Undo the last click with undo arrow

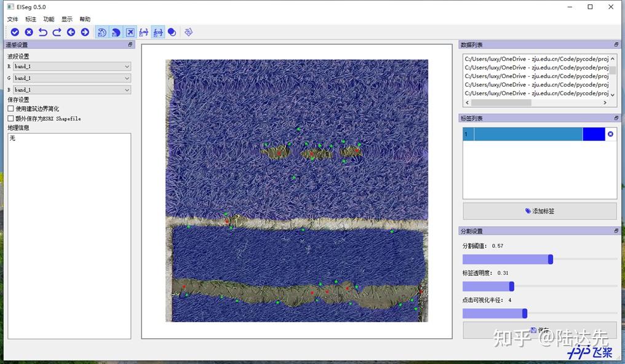(43, 32)
